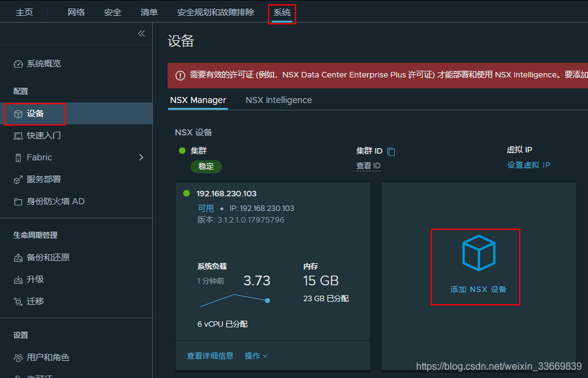Click the 添加 NSX 设备 link

point(478,290)
